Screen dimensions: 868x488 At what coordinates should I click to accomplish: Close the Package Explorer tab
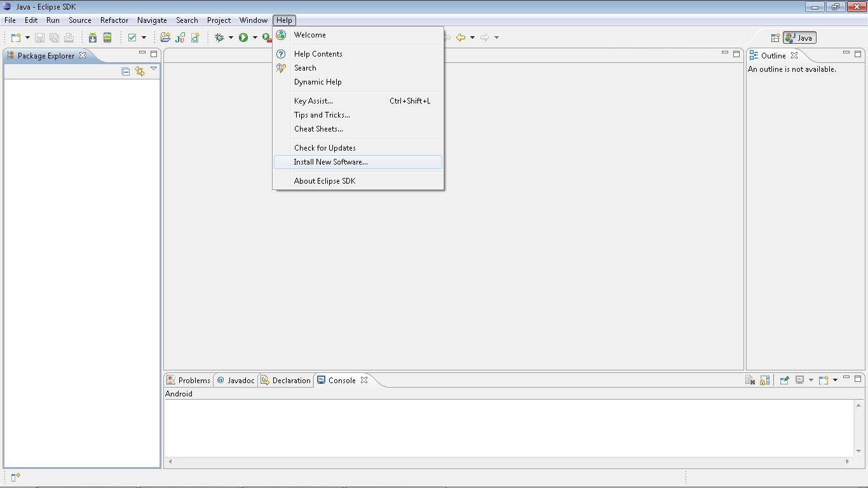pyautogui.click(x=83, y=55)
